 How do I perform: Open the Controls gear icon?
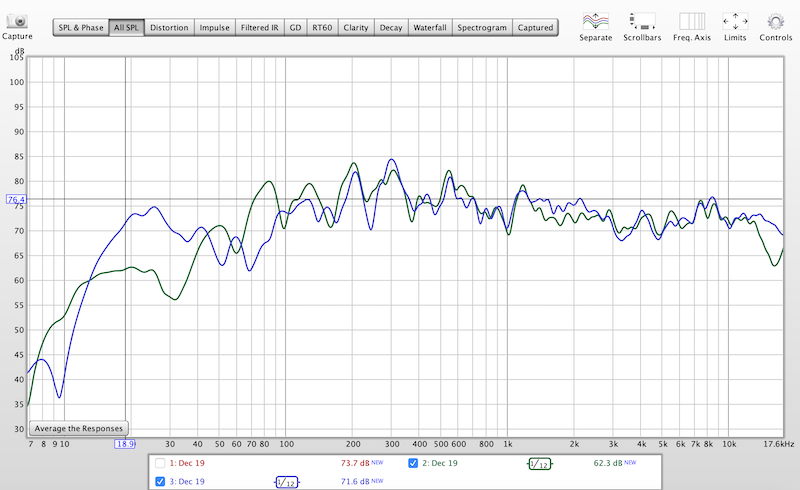pyautogui.click(x=775, y=19)
